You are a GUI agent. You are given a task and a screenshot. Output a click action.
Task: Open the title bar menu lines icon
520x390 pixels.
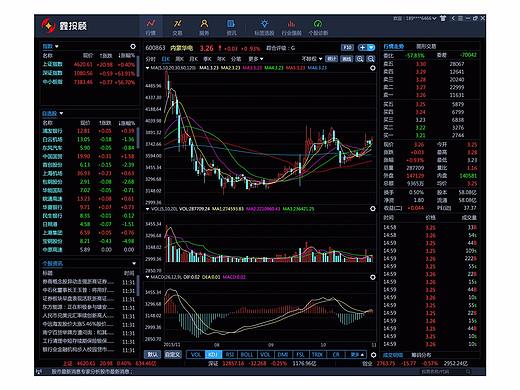[460, 18]
